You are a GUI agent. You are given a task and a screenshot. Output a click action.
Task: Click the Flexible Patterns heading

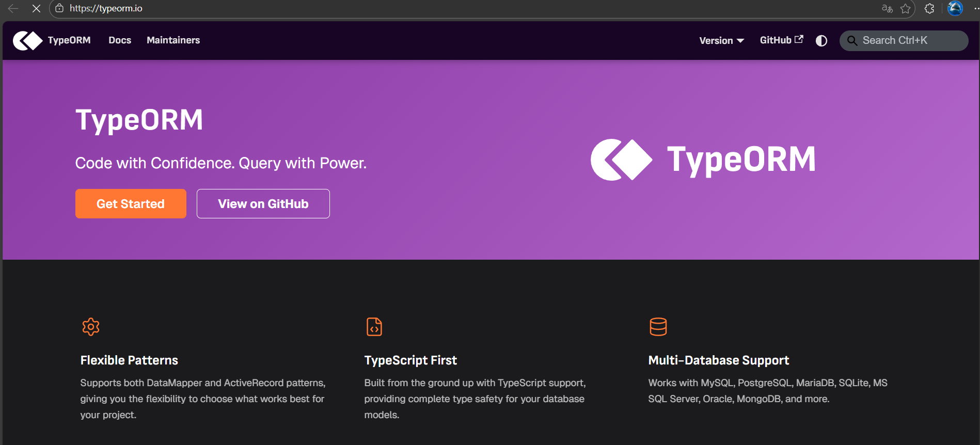click(x=129, y=360)
